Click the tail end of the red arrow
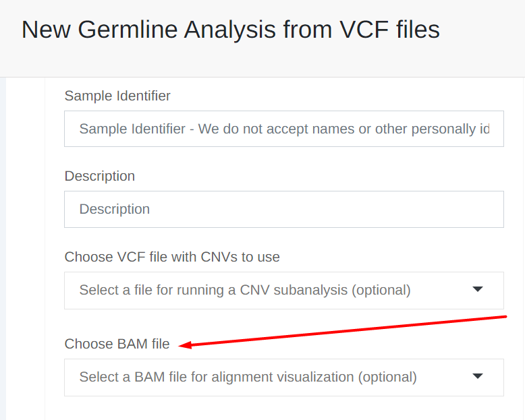Screen dimensions: 525x420 [505, 316]
